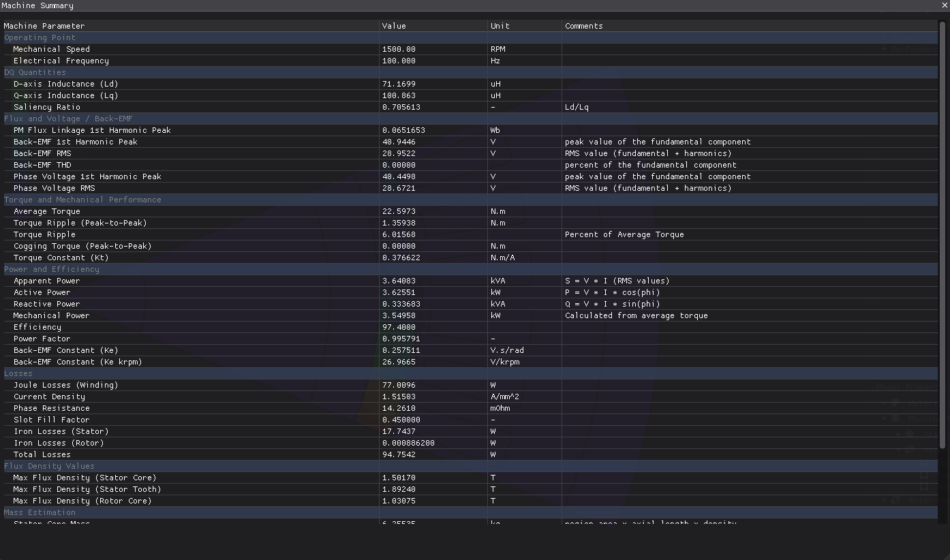Click the Power Factor label
The width and height of the screenshot is (950, 560).
42,339
